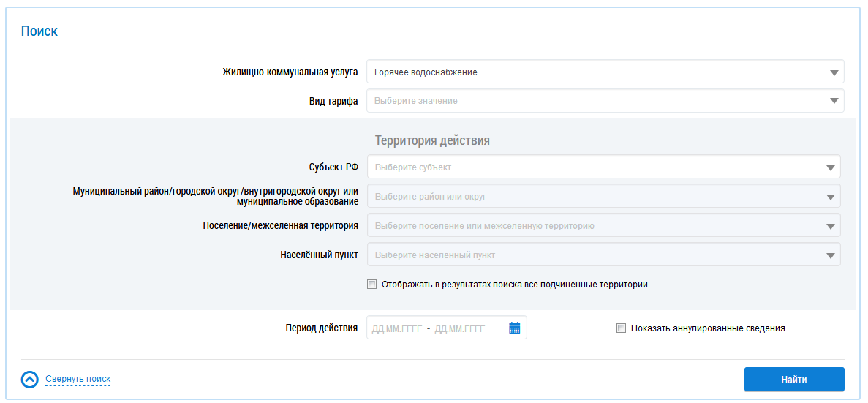Click the arrow on Субъект РФ dropdown
This screenshot has width=868, height=403.
pos(831,167)
